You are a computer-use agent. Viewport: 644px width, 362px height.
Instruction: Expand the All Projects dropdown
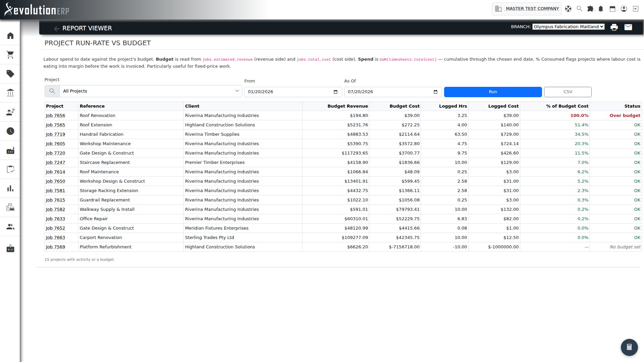[x=151, y=91]
